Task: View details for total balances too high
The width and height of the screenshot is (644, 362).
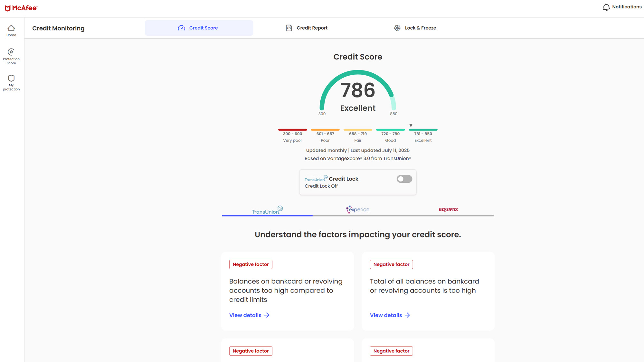Action: tap(386, 315)
